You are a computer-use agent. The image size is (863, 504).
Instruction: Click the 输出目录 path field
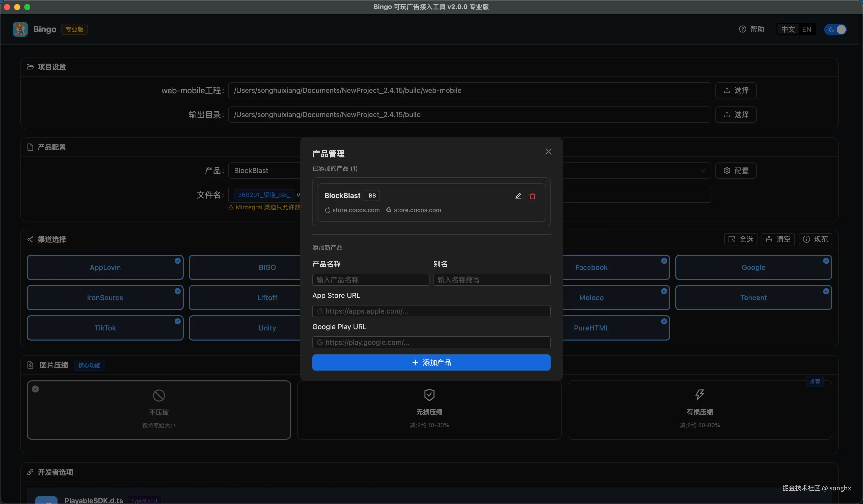pos(470,114)
